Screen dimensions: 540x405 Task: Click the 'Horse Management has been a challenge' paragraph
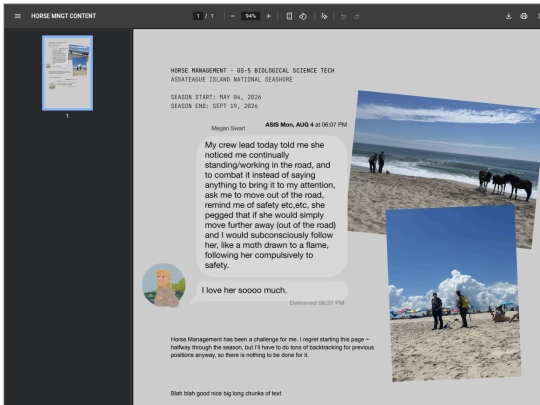272,347
